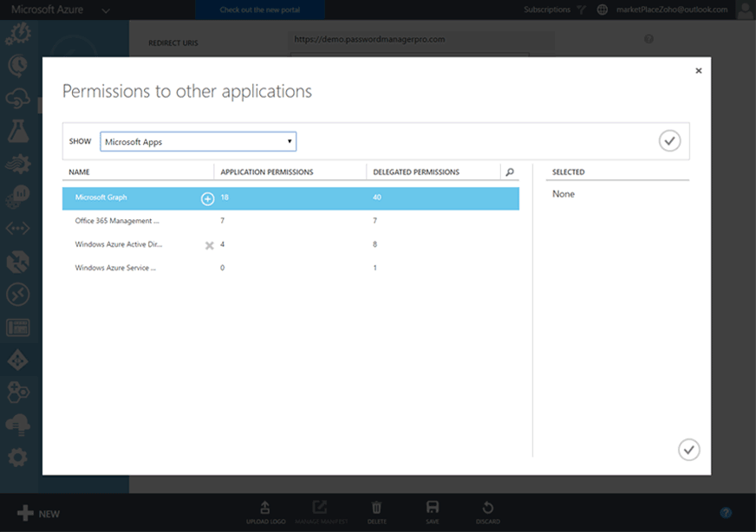756x532 pixels.
Task: Click the Delegated Permissions column header
Action: 416,172
